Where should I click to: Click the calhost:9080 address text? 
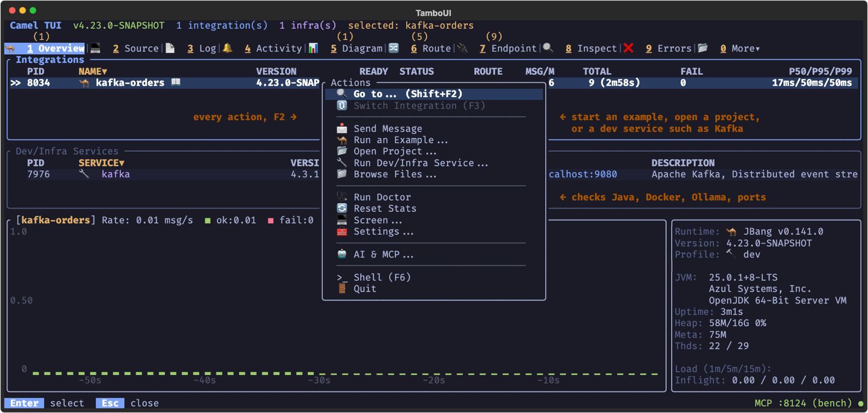coord(583,174)
